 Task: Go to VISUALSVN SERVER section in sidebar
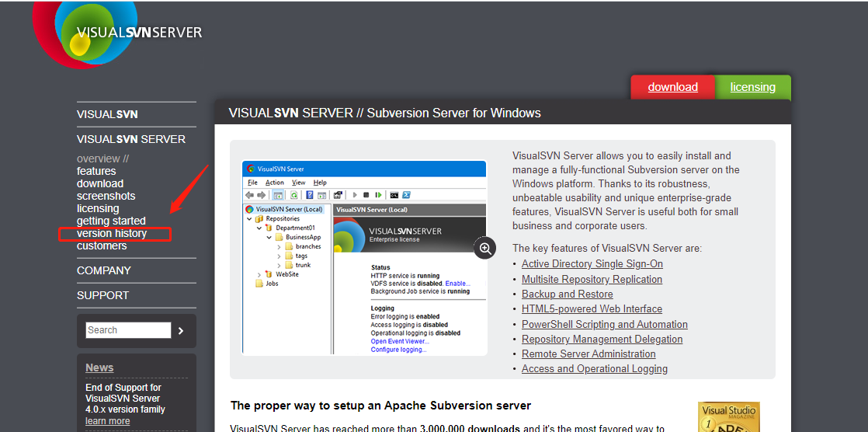coord(131,139)
